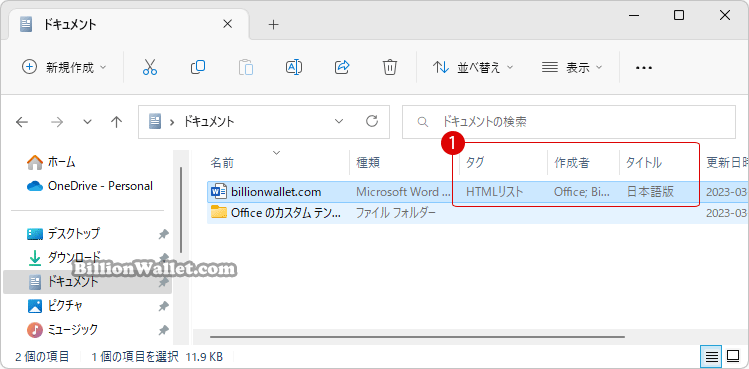This screenshot has height=369, width=749.
Task: Open OneDrive - Personal in sidebar
Action: point(90,186)
